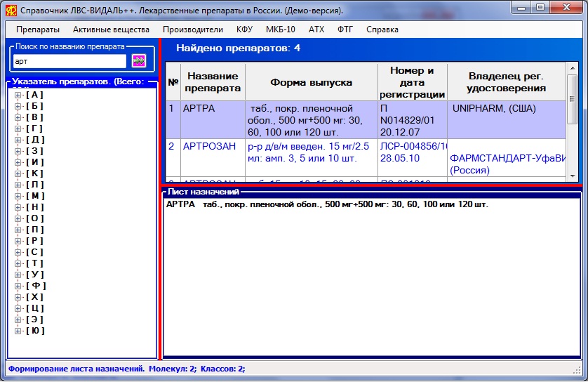The width and height of the screenshot is (588, 382).
Task: Open the АТХ menu
Action: click(316, 29)
